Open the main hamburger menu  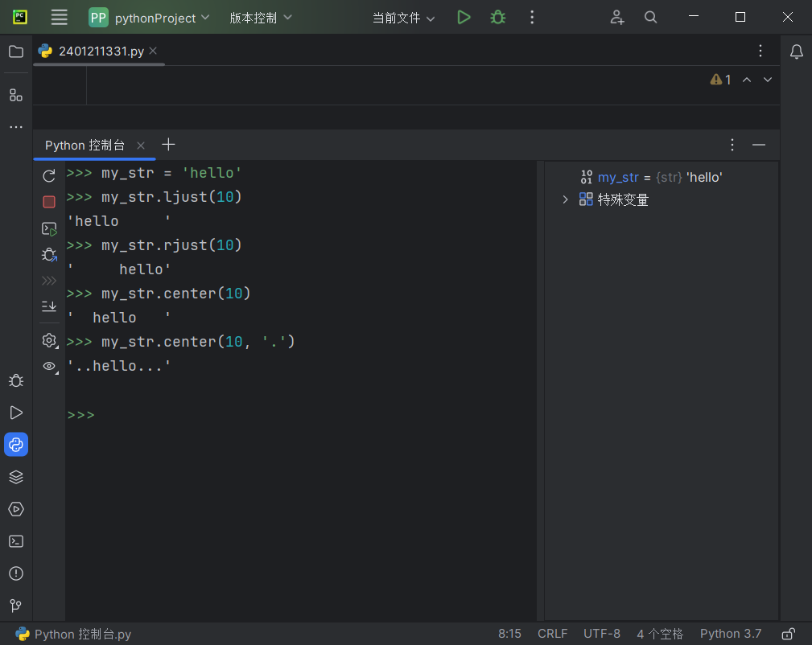[59, 17]
